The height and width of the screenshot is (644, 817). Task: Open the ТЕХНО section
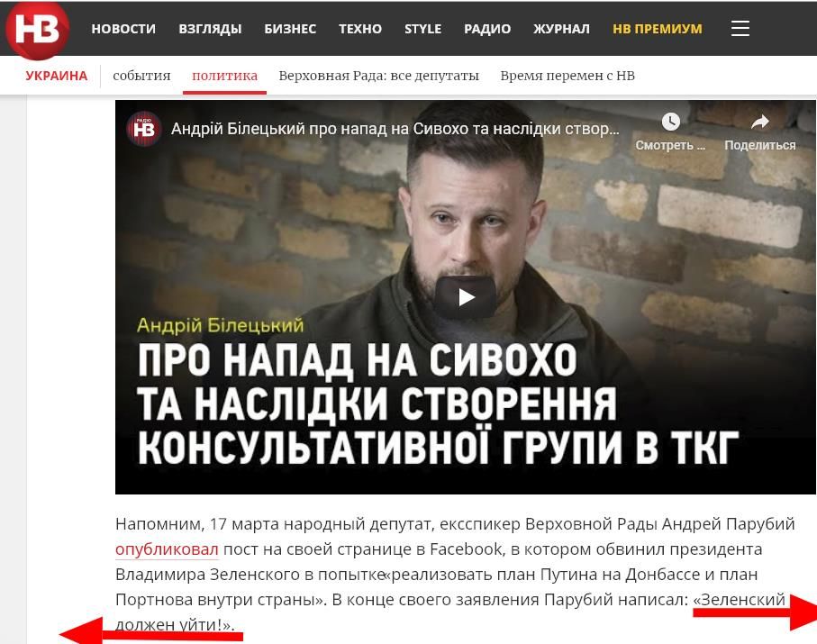pos(360,29)
